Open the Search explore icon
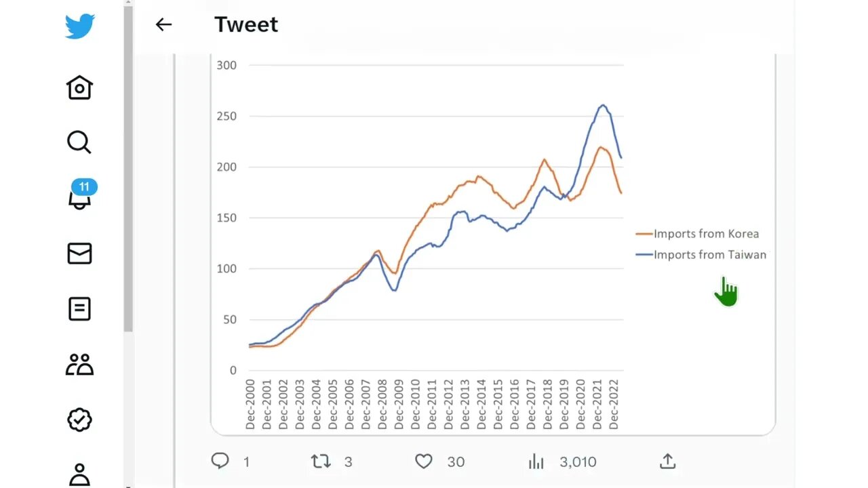This screenshot has width=868, height=488. [79, 142]
